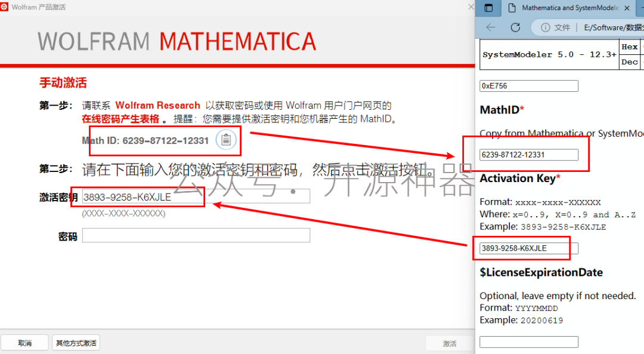Click the Example: 3893-9258-K6XJLE text

(x=543, y=226)
